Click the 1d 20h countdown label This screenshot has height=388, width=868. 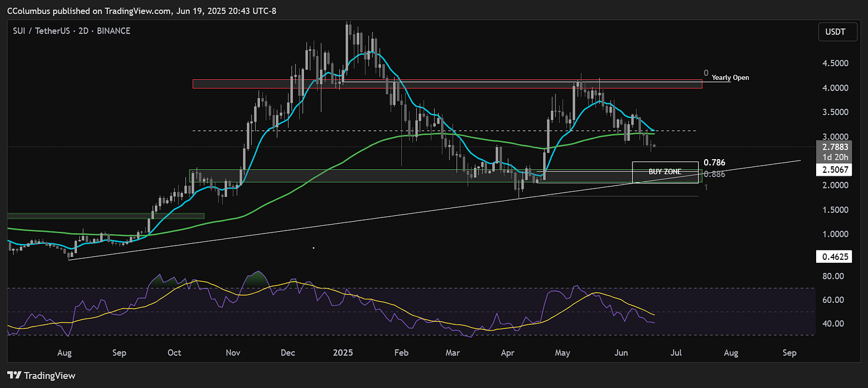pyautogui.click(x=835, y=157)
